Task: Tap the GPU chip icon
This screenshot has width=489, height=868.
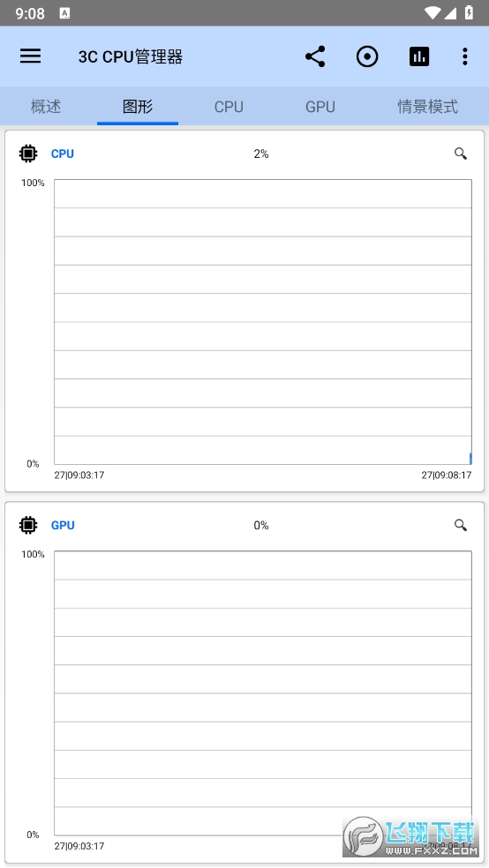Action: [x=28, y=525]
